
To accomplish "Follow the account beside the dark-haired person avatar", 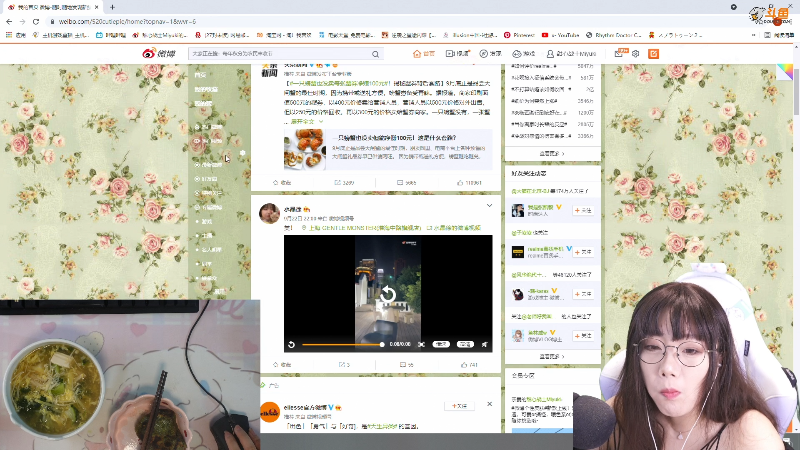I will pyautogui.click(x=583, y=210).
